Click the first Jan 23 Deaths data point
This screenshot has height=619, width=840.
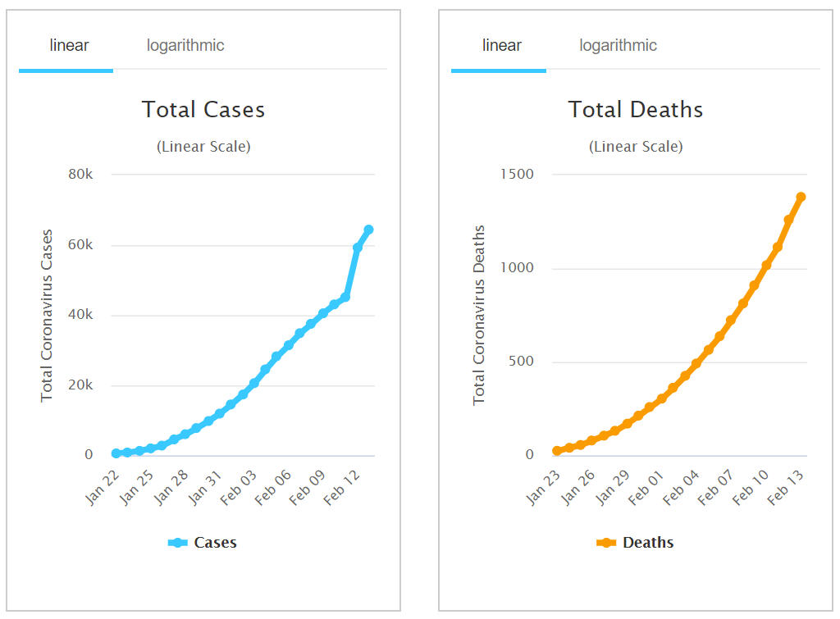(x=557, y=451)
